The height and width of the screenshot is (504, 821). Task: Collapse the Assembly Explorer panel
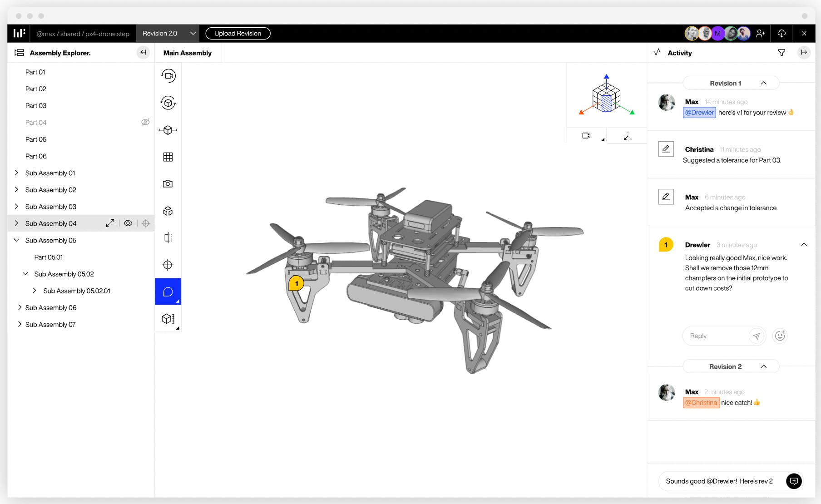point(143,53)
